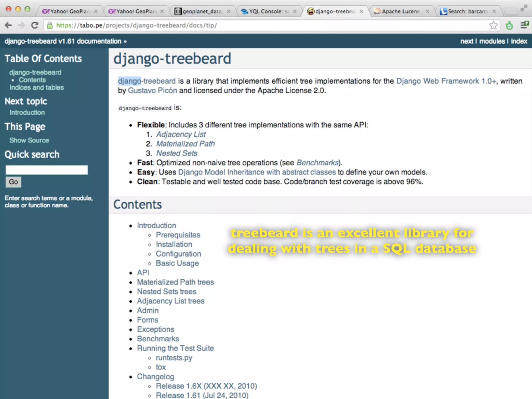Close the Search: barcamp tab
Viewport: 532px width, 399px height.
[494, 11]
